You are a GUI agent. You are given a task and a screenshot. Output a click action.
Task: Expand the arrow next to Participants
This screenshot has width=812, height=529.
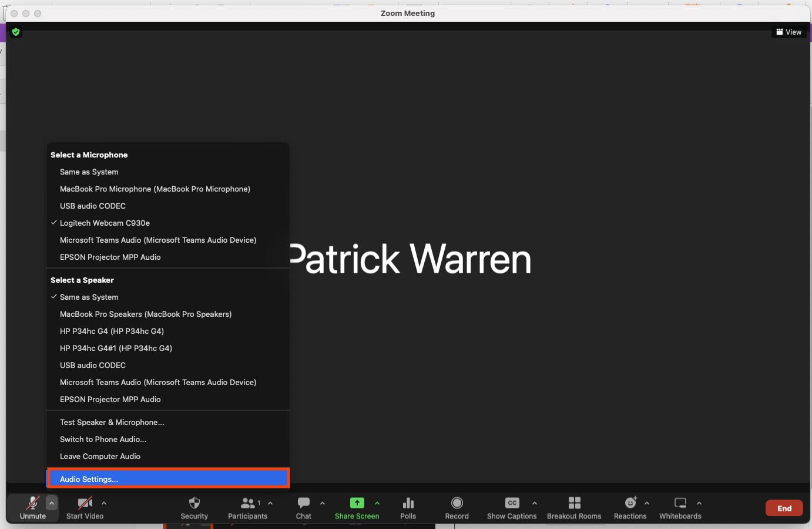point(270,503)
